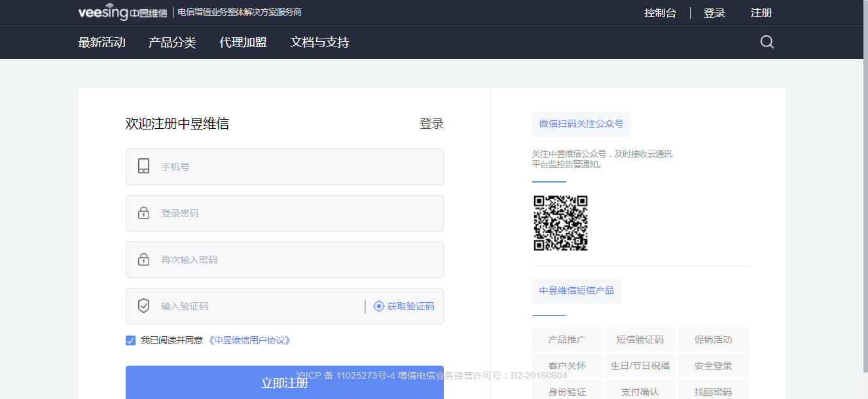Click the shield icon in verification code field

tap(143, 306)
